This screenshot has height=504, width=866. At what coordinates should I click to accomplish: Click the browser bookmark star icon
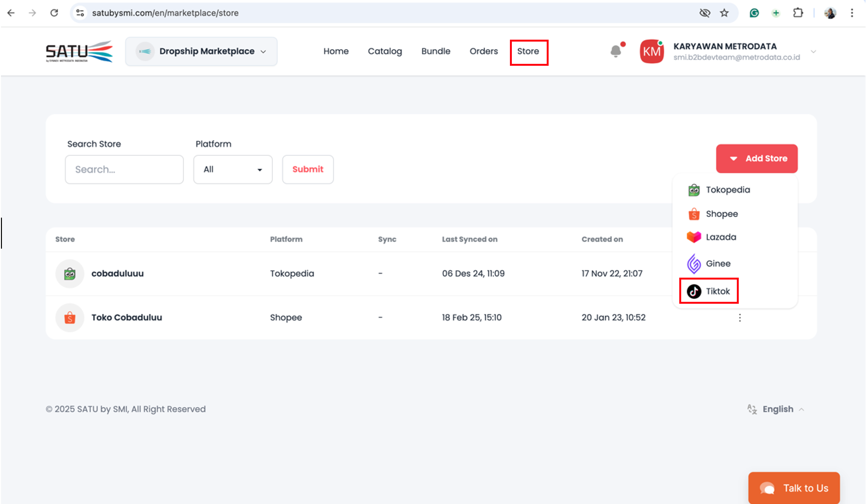724,13
